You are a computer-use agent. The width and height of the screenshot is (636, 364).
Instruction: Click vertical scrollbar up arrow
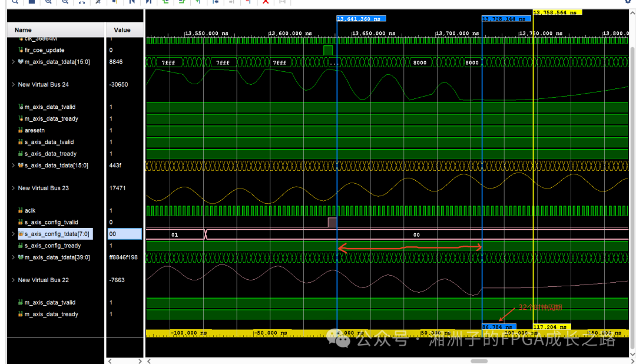coord(632,13)
